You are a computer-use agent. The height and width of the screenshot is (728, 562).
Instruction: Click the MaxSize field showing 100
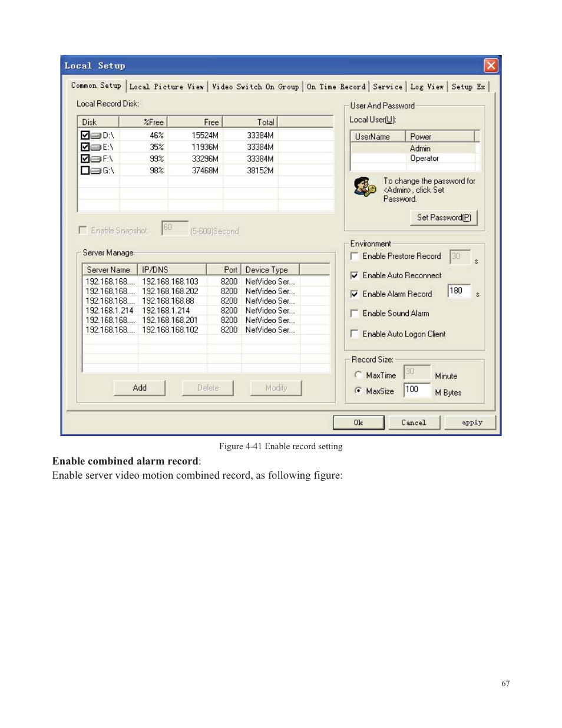pos(417,390)
